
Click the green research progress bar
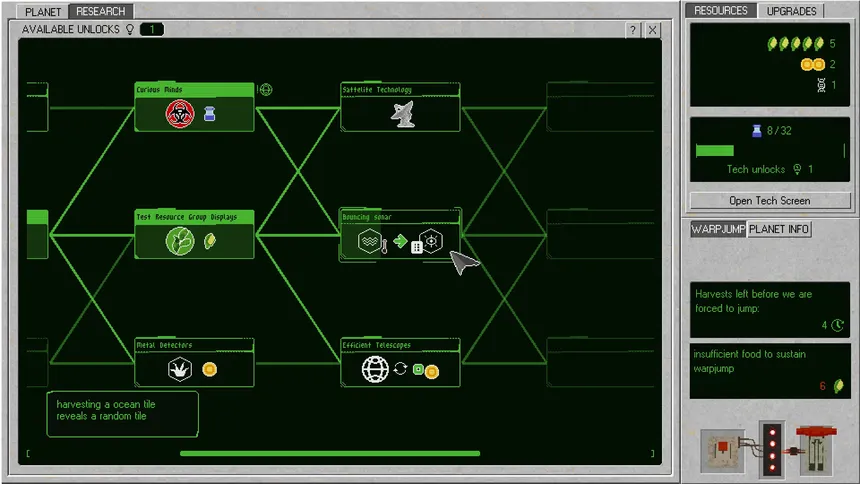tap(715, 150)
